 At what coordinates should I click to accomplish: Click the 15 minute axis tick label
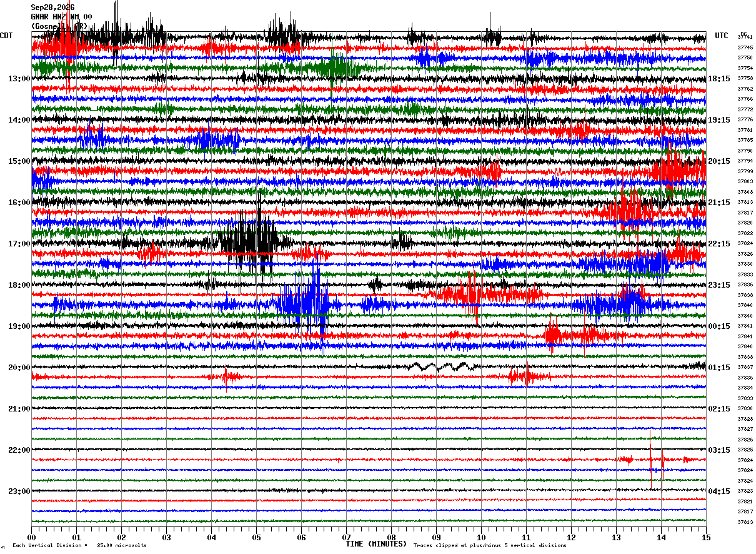point(706,538)
